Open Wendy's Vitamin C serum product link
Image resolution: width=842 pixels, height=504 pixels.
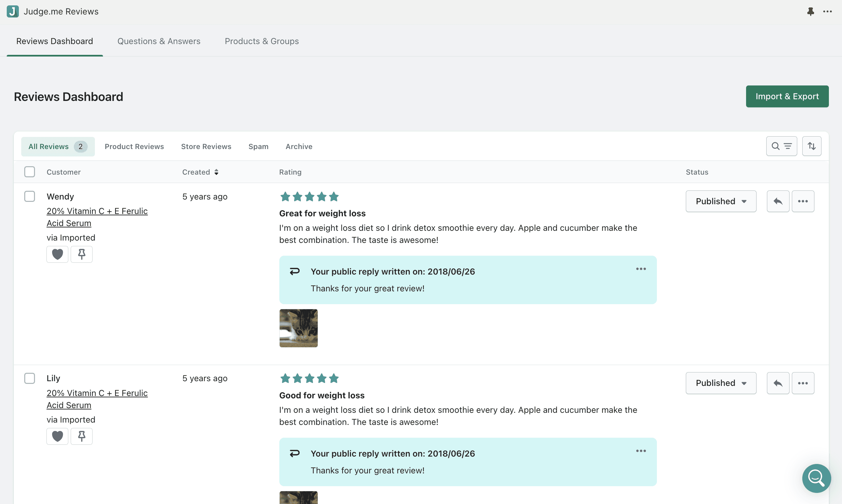[97, 217]
